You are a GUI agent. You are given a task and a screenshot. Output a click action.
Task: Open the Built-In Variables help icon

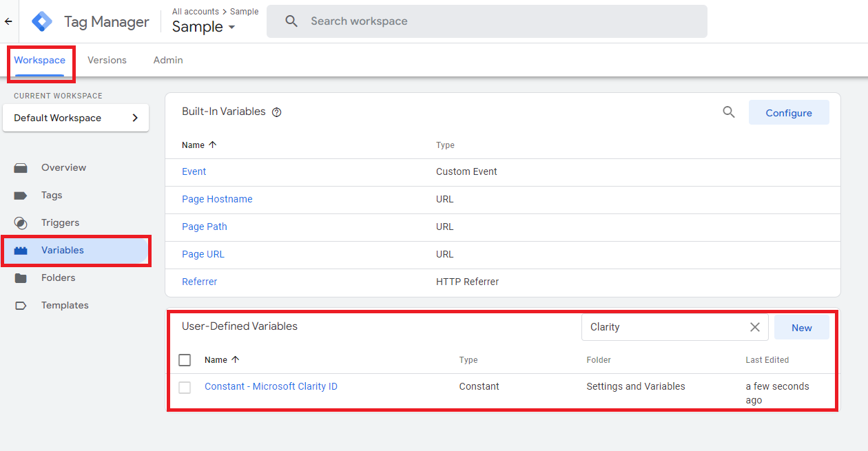[x=277, y=112]
